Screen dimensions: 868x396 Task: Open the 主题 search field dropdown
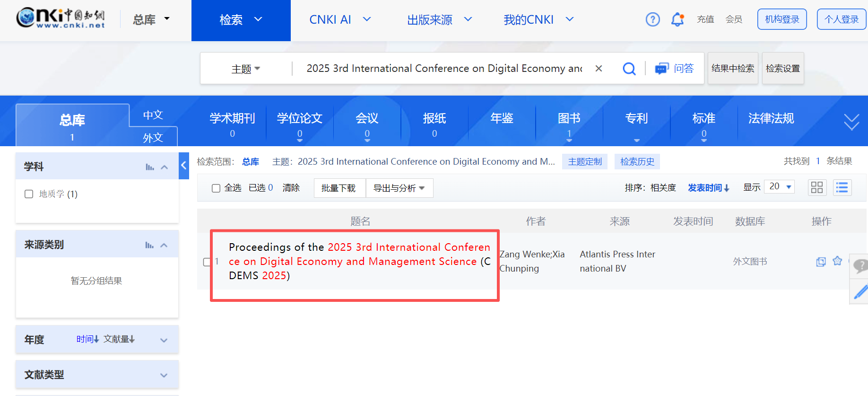point(246,69)
